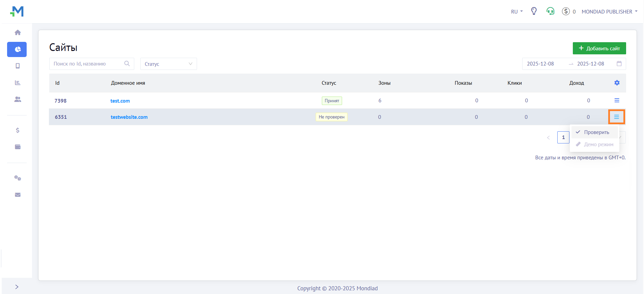
Task: Click the headset support icon
Action: (x=550, y=11)
